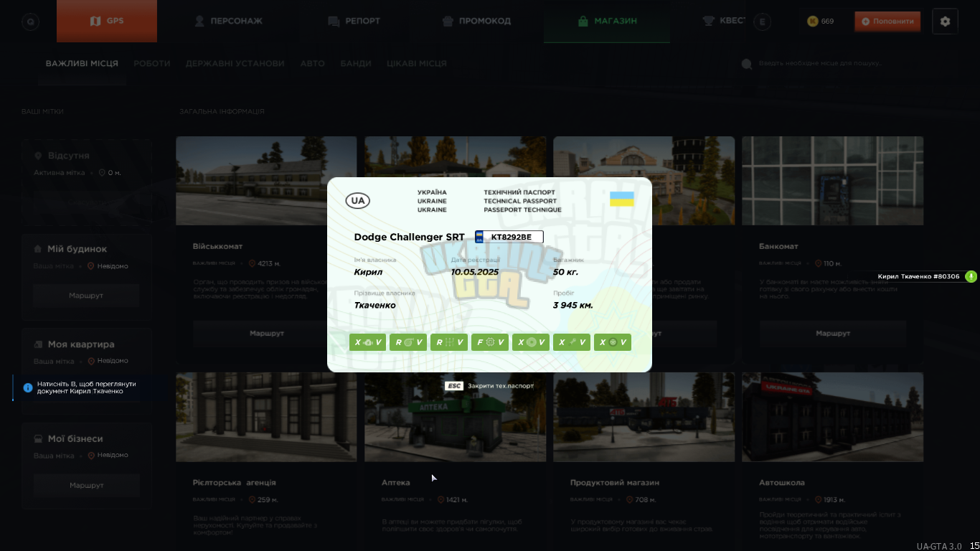Click the Поповнити balance button
This screenshot has width=980, height=551.
pyautogui.click(x=887, y=22)
